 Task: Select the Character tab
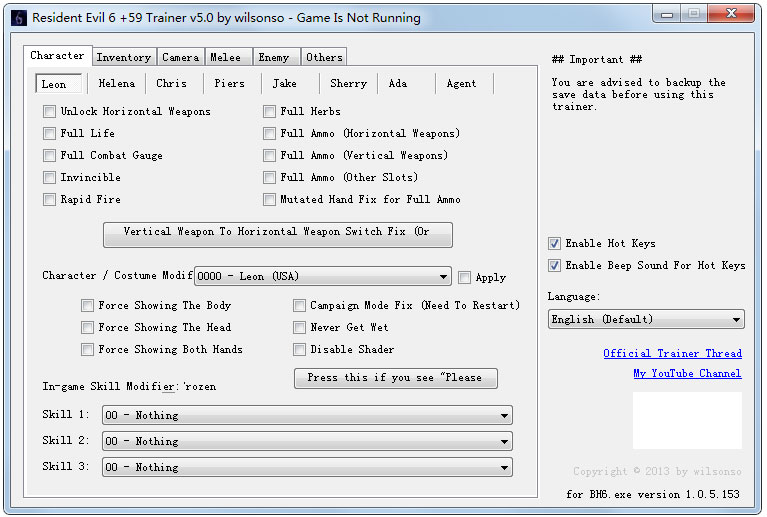57,56
